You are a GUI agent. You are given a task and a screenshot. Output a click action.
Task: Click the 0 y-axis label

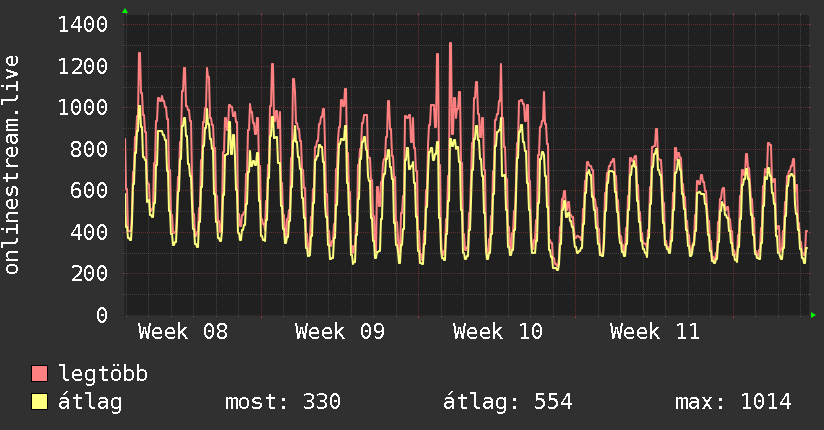102,315
